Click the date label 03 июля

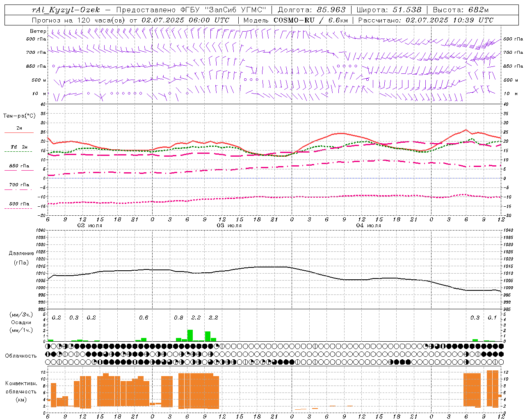(x=229, y=226)
